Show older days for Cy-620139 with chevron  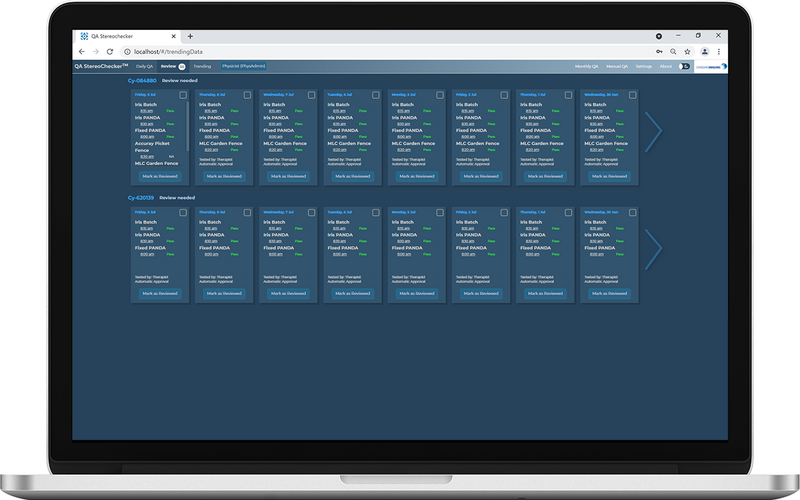pyautogui.click(x=654, y=249)
